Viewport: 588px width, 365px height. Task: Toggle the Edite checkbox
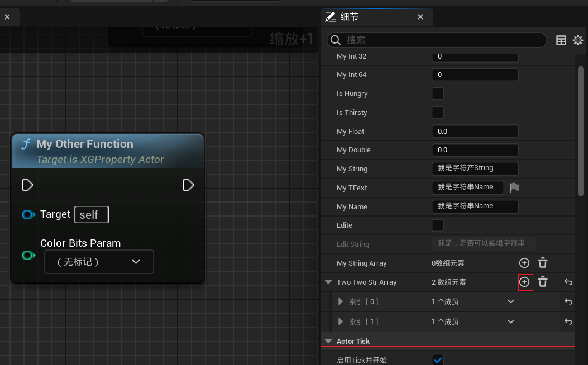(438, 225)
